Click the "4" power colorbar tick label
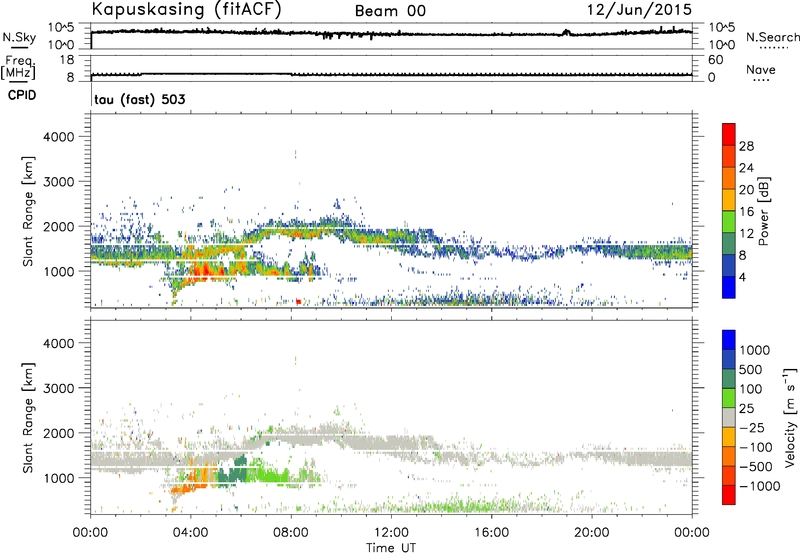 pos(742,277)
